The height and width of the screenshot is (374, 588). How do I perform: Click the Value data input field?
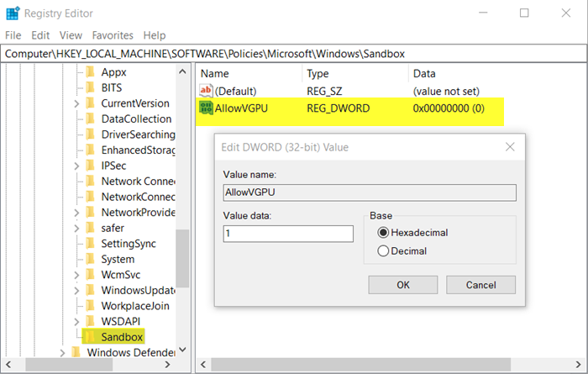pyautogui.click(x=288, y=234)
